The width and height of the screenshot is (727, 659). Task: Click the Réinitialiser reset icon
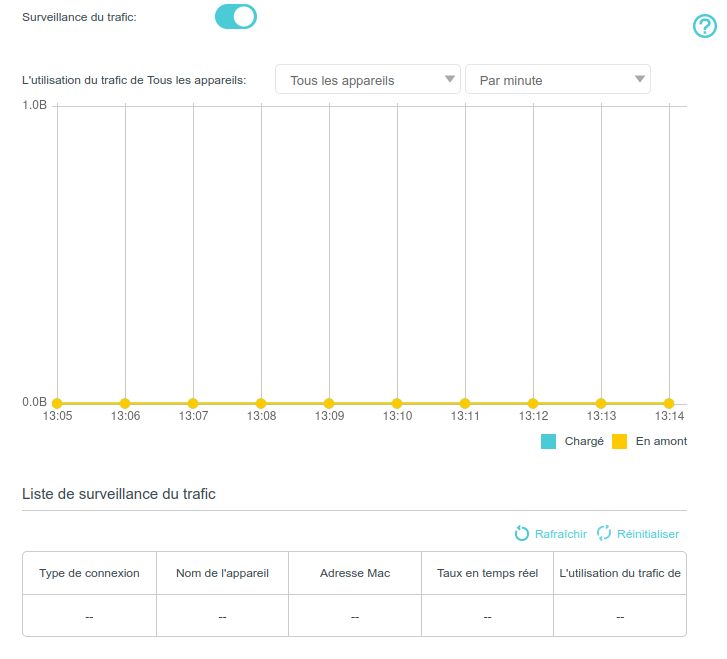pyautogui.click(x=604, y=534)
